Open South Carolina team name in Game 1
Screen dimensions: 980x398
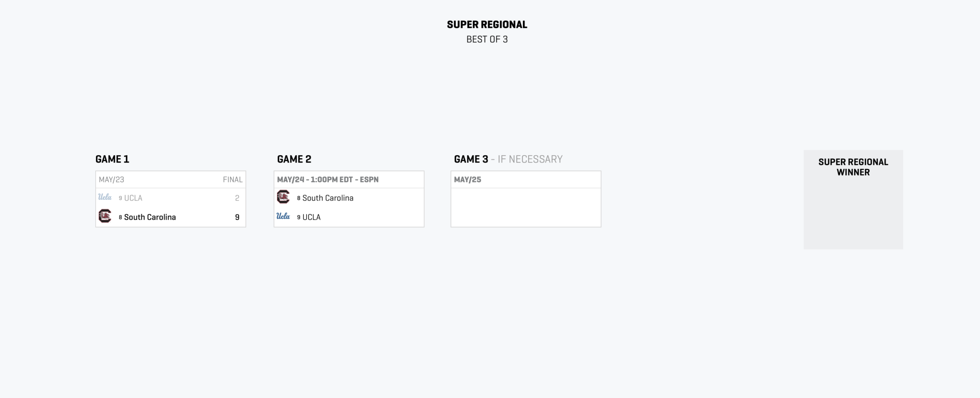coord(150,217)
